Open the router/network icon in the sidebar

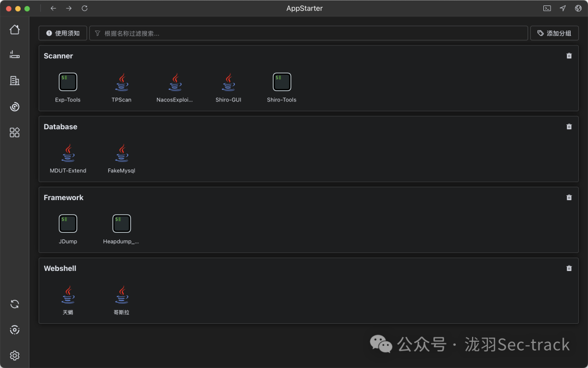(15, 55)
